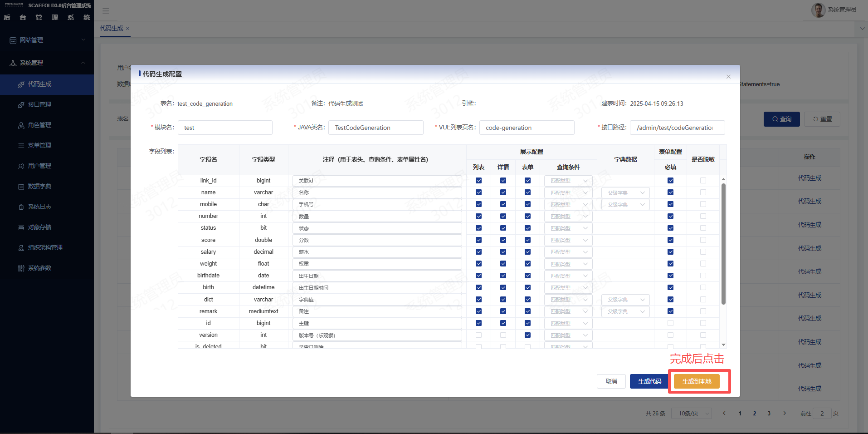Click the 取消 button

click(x=611, y=381)
